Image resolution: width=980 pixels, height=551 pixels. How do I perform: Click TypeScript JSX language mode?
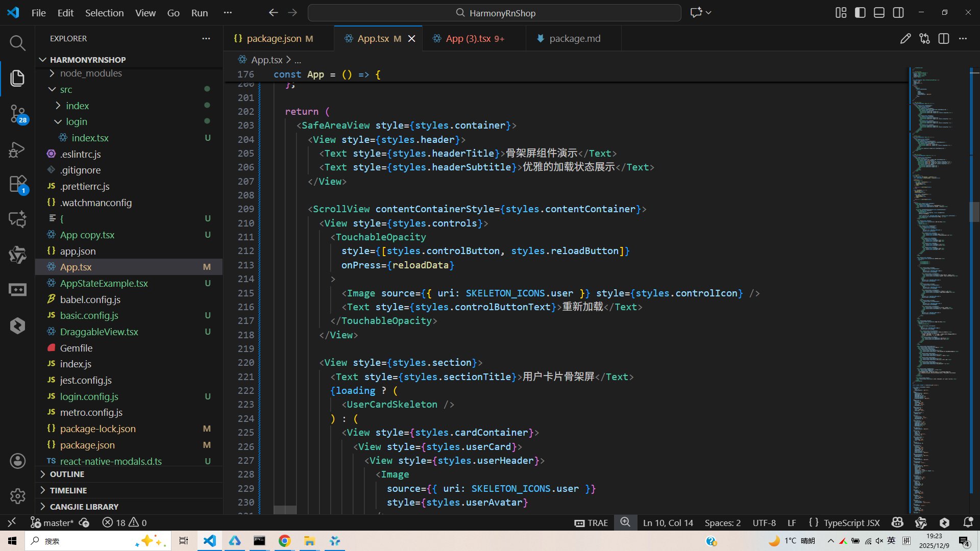(851, 522)
